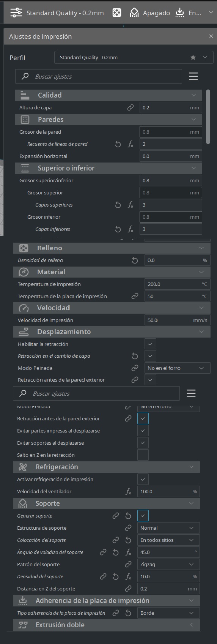The width and height of the screenshot is (217, 644).
Task: Click Apagado support indicator in top bar
Action: coord(150,13)
